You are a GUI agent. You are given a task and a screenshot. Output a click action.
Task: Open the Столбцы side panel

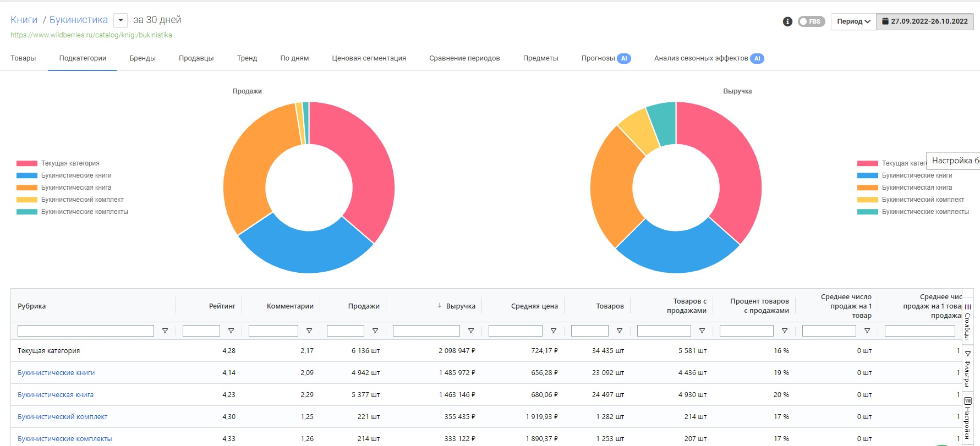[x=968, y=322]
